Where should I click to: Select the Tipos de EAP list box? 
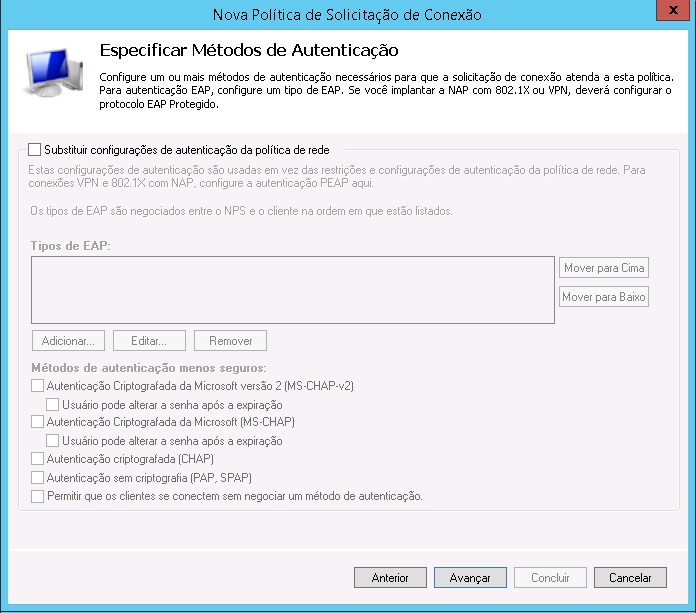pos(293,290)
